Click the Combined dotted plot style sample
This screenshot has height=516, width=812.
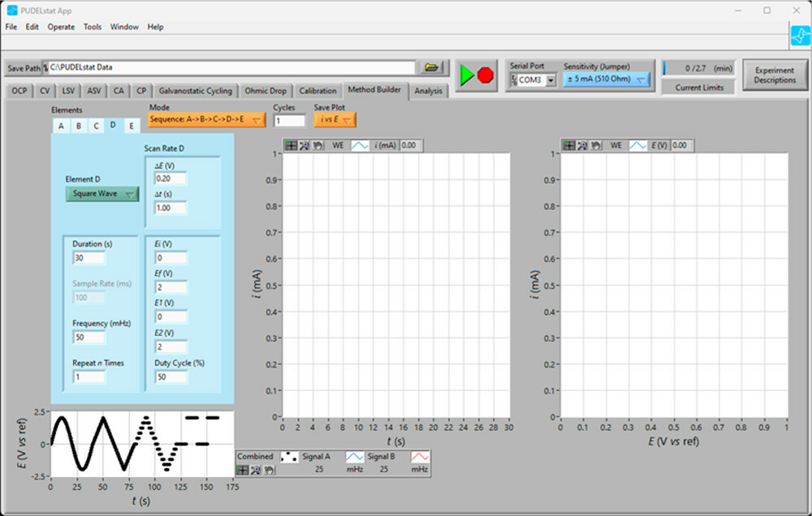[x=289, y=457]
